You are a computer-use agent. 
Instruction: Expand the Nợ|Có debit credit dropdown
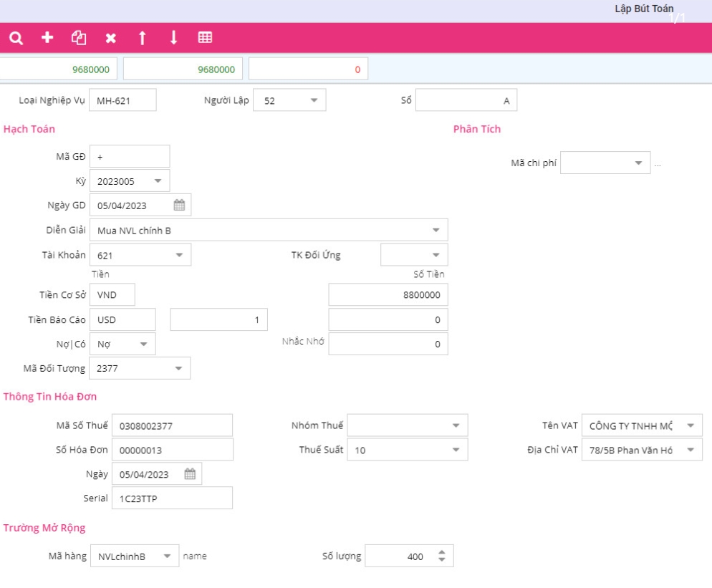tap(143, 344)
